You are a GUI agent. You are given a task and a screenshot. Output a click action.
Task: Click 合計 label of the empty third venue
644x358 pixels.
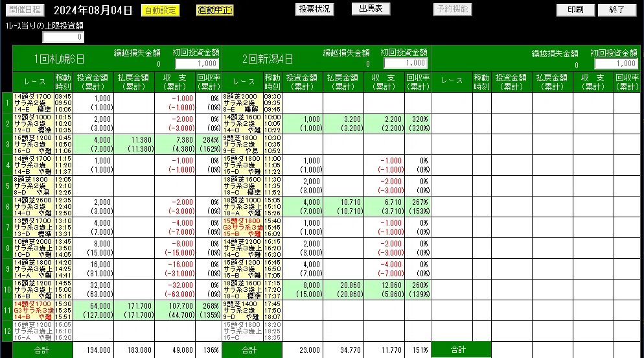(461, 350)
